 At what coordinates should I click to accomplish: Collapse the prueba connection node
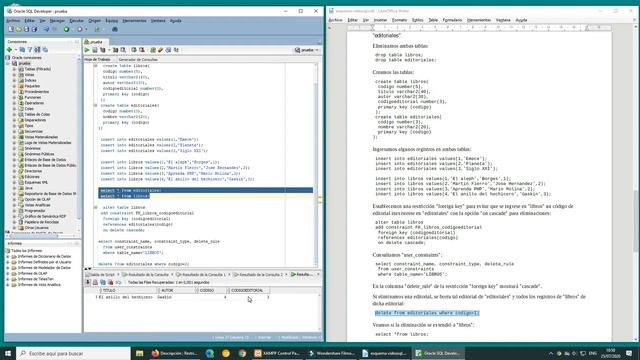[8, 64]
